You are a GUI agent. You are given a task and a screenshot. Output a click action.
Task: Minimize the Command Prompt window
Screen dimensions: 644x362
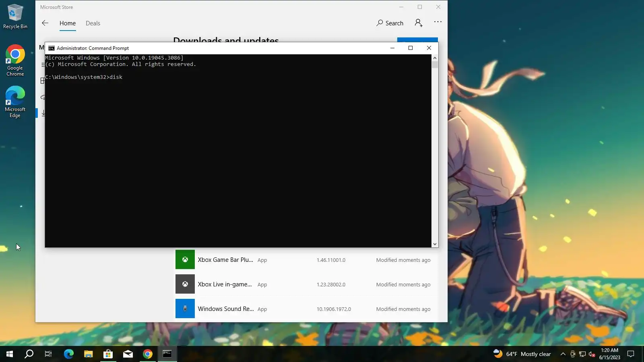(x=392, y=48)
